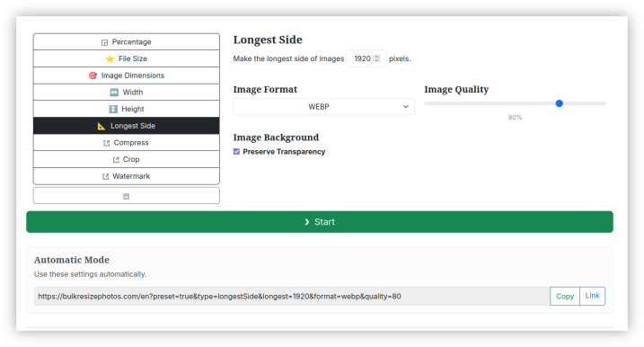Image resolution: width=644 pixels, height=347 pixels.
Task: Click the 80% quality value text
Action: click(515, 118)
